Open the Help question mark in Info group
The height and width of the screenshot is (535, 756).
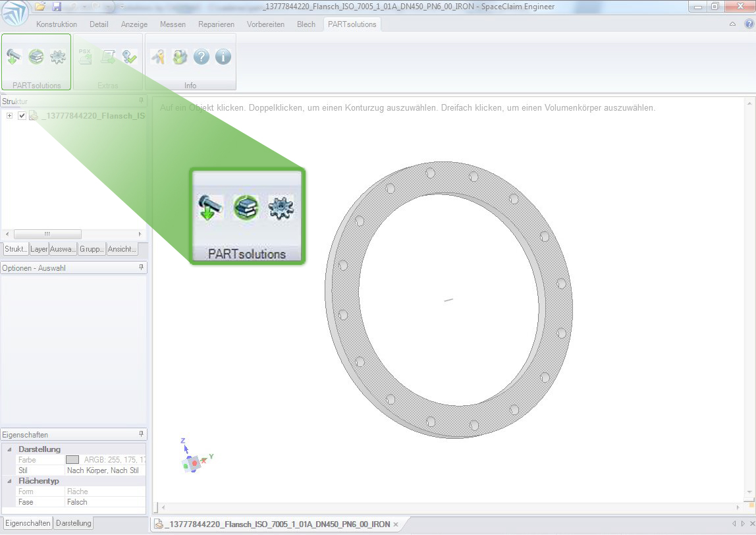pos(202,57)
